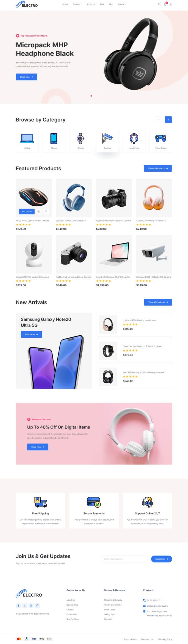The image size is (188, 644).
Task: Select the Video Game category icon
Action: [x=161, y=138]
